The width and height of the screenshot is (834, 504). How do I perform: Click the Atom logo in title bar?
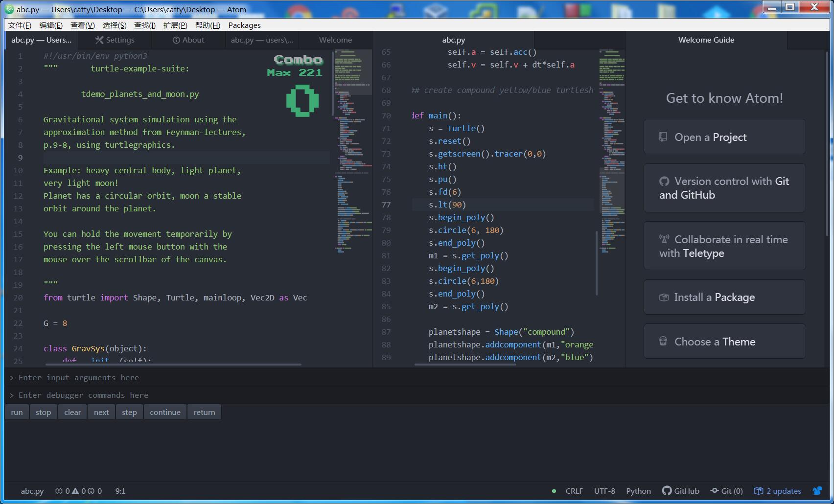pyautogui.click(x=10, y=9)
